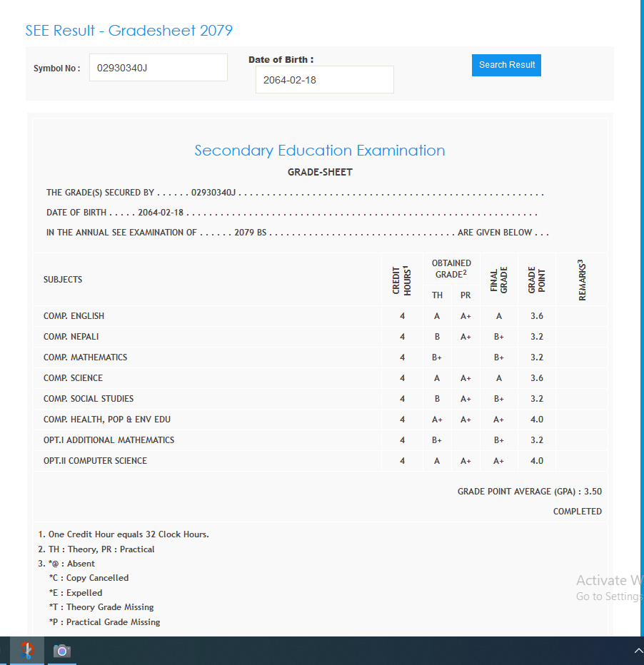Screen dimensions: 644x665
Task: Click the REMARKS column header
Action: [582, 280]
